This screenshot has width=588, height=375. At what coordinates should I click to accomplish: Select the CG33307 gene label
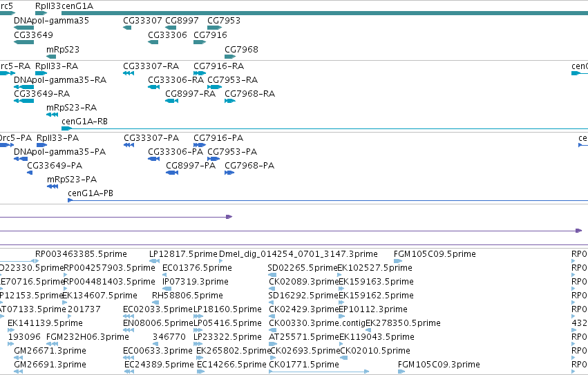tap(142, 20)
